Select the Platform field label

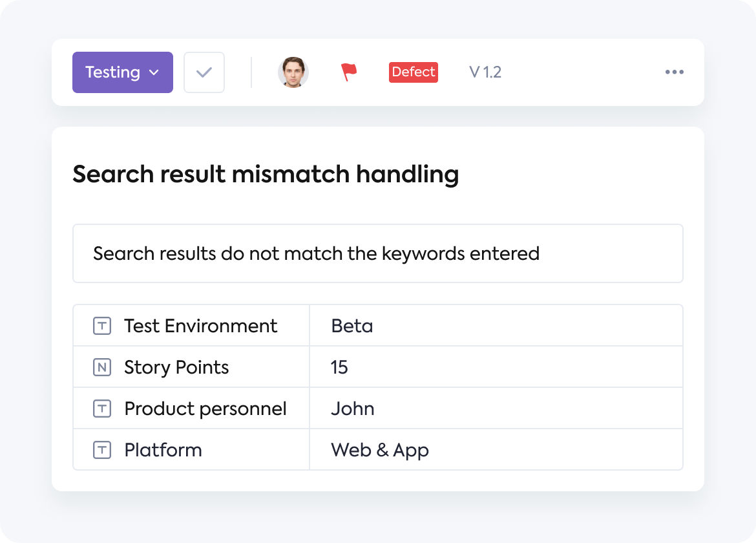coord(163,451)
